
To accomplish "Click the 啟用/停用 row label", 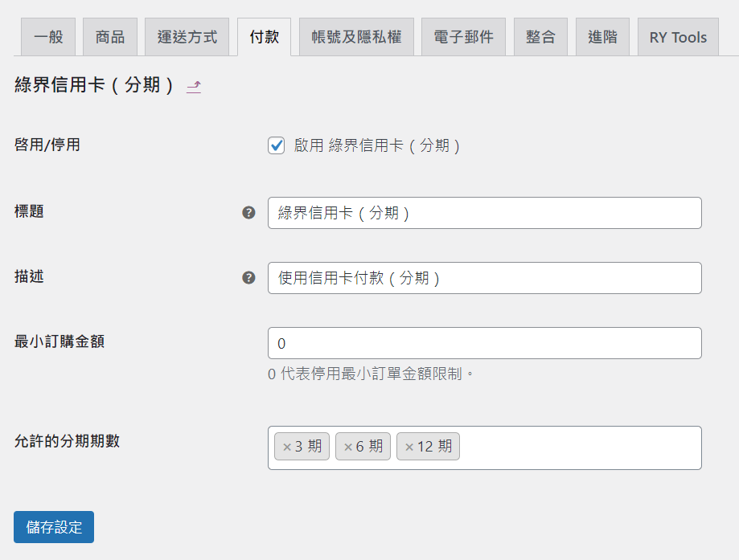I will coord(47,145).
